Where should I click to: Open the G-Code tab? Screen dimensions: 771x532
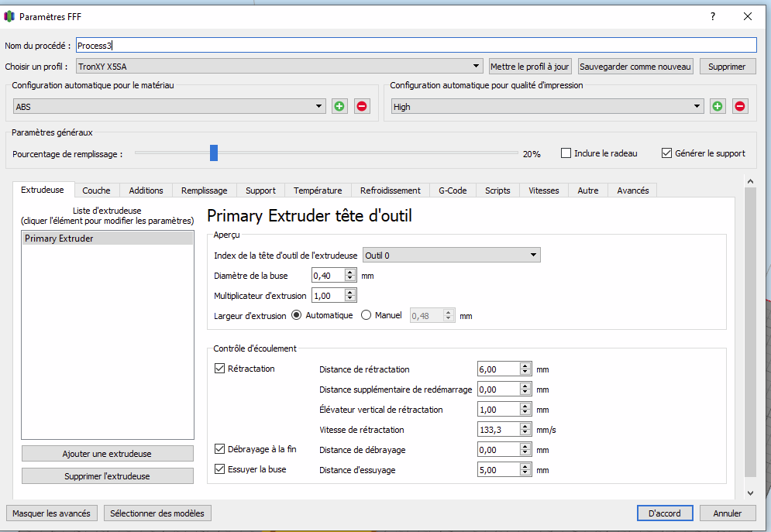[x=453, y=190]
